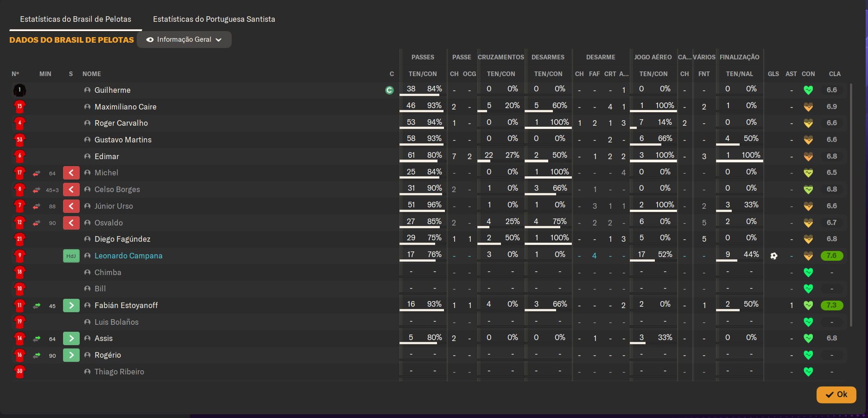Image resolution: width=868 pixels, height=418 pixels.
Task: Click Diego Fagúndez's number 21 shirt icon
Action: (19, 239)
